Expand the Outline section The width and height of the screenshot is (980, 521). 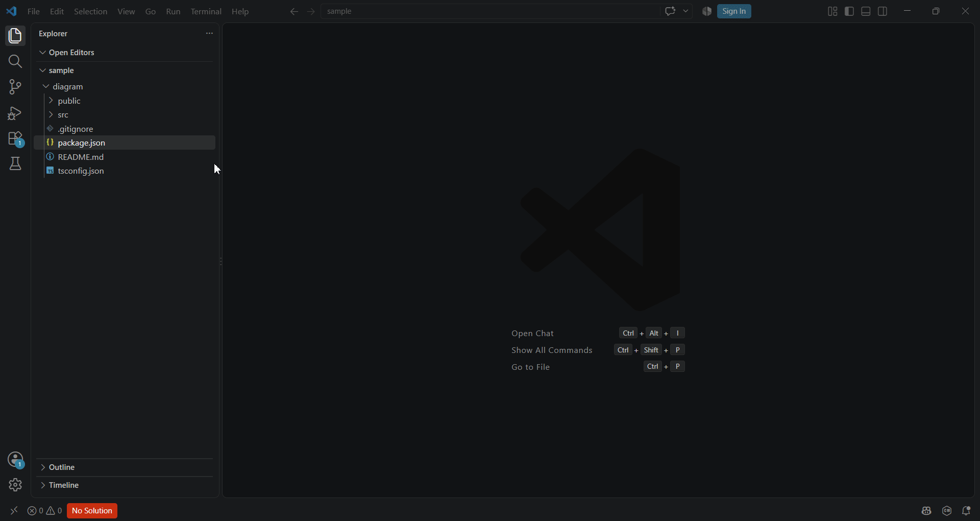click(125, 467)
